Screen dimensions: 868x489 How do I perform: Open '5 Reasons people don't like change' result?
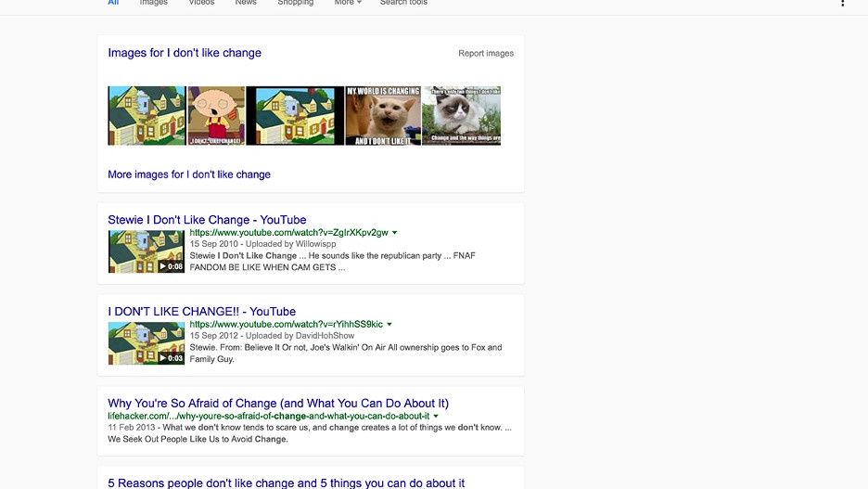287,483
